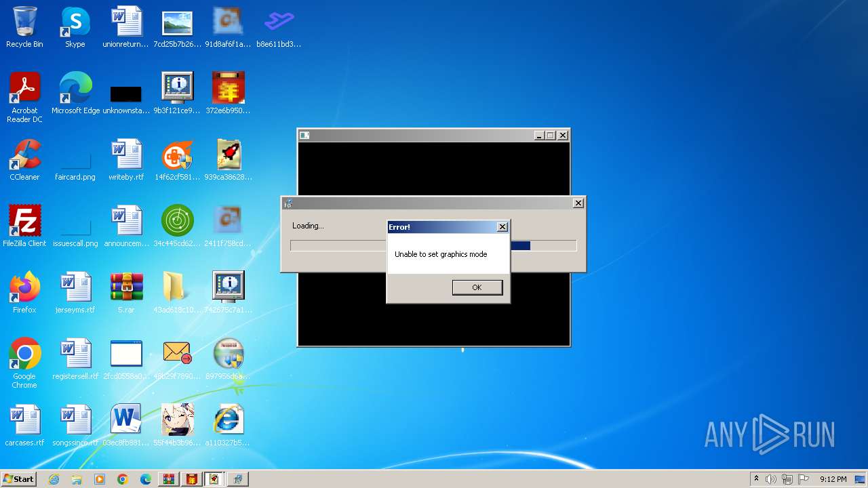
Task: Select the 2fcd0558a0 window icon
Action: 126,360
